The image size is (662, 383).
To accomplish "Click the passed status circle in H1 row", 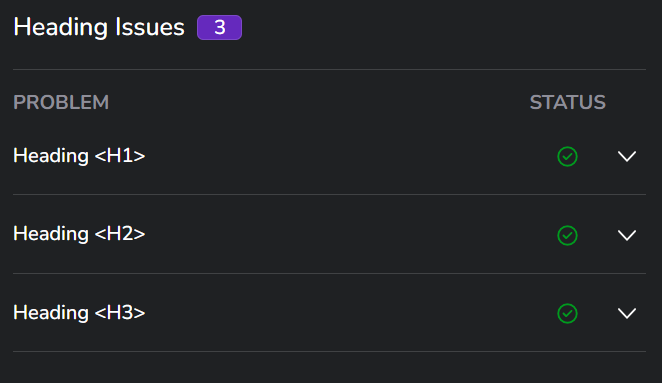I will 567,157.
